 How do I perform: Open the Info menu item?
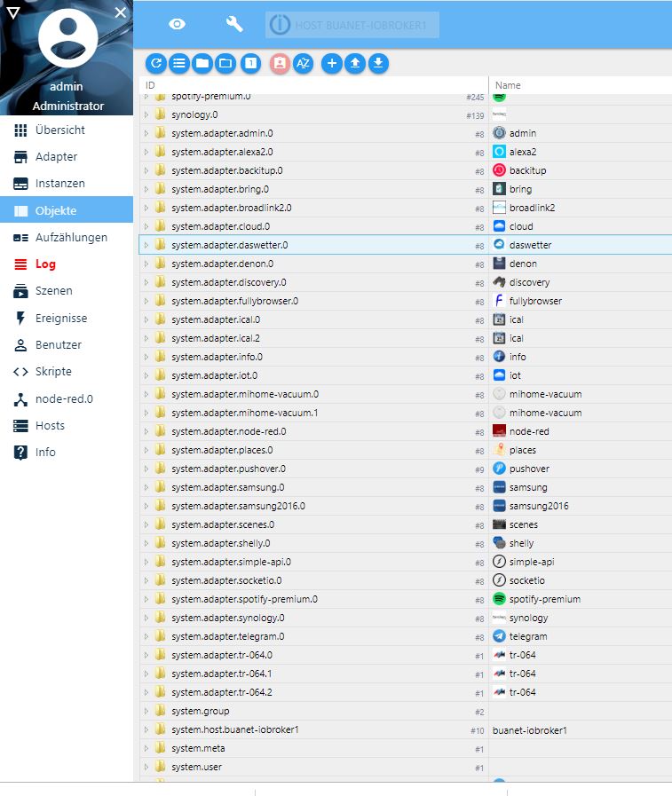[67, 452]
